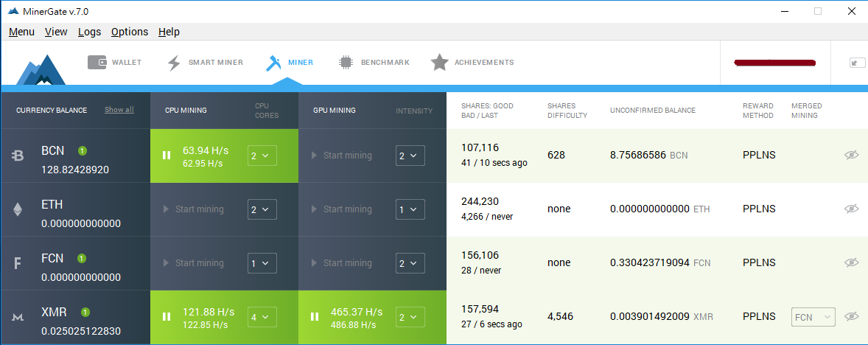
Task: Open ETH CPU cores dropdown
Action: coord(262,209)
